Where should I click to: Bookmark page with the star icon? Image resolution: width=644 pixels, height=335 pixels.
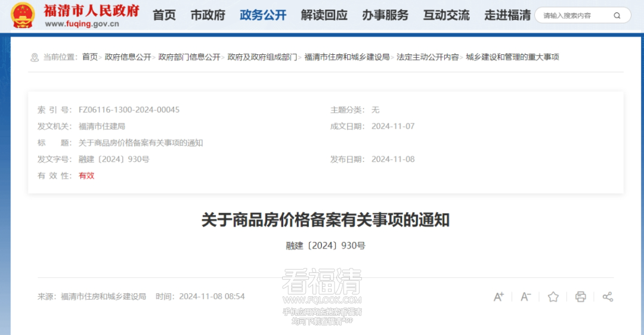point(553,296)
